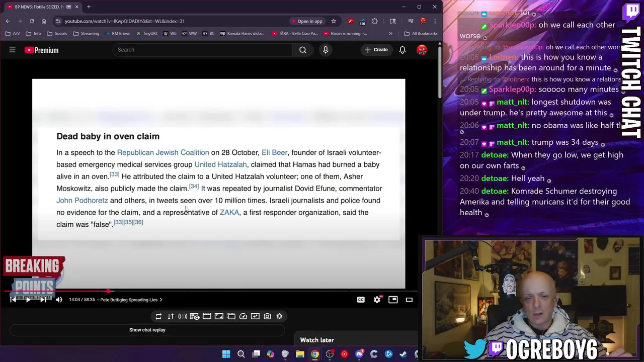The width and height of the screenshot is (644, 362).
Task: Switch to miniplayer mode
Action: click(x=393, y=300)
